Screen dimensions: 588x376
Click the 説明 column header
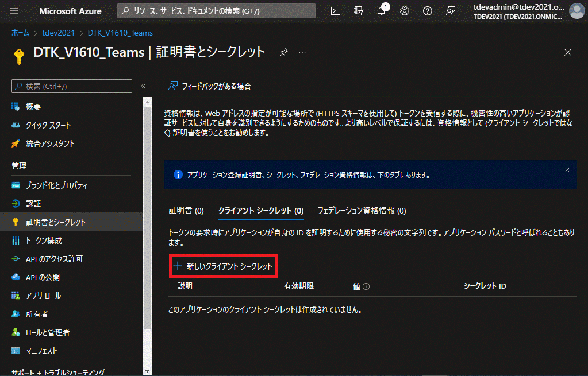coord(185,286)
